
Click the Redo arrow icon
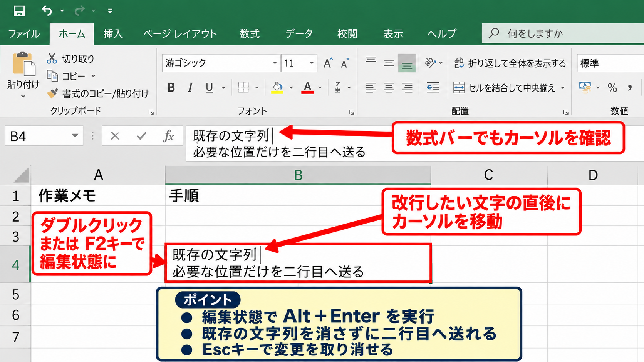pyautogui.click(x=79, y=11)
